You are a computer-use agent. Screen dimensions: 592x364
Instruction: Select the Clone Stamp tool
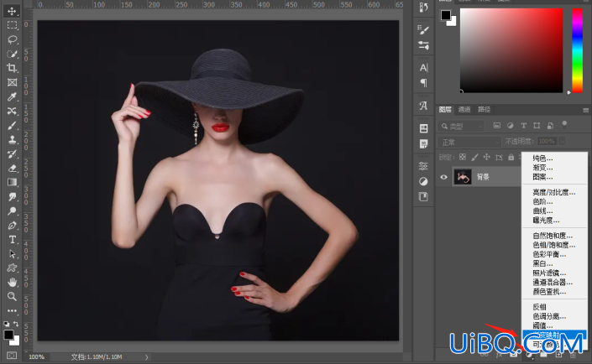pyautogui.click(x=12, y=139)
